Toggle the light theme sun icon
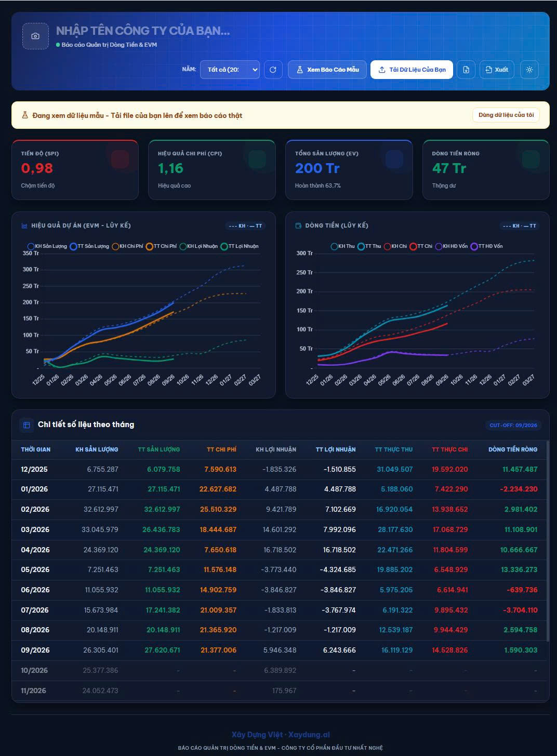The height and width of the screenshot is (756, 557). [x=529, y=70]
